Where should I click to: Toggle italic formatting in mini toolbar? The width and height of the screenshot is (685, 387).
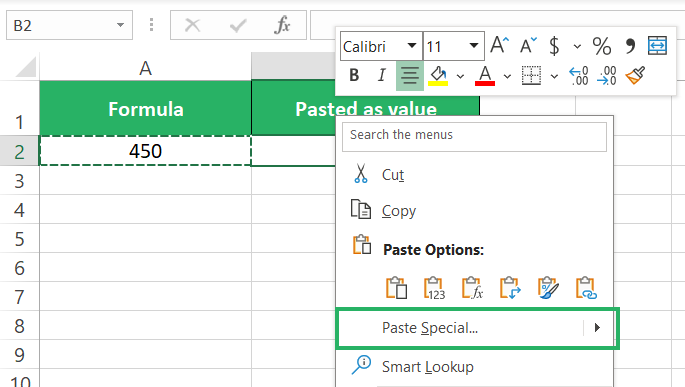click(382, 75)
